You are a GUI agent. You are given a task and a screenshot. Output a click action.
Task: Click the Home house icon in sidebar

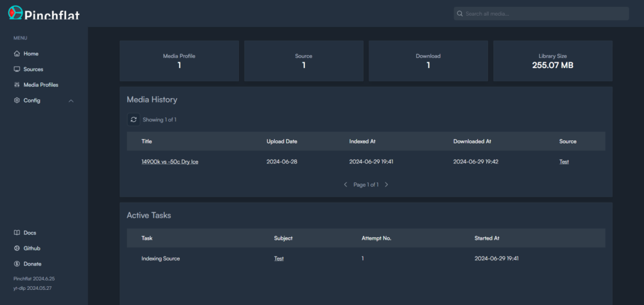pyautogui.click(x=17, y=54)
